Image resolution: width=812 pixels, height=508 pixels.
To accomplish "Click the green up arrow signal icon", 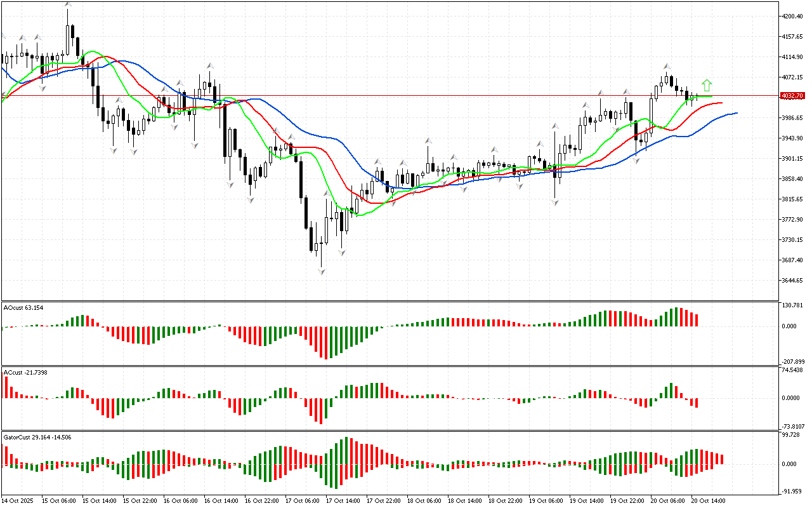I will [707, 85].
